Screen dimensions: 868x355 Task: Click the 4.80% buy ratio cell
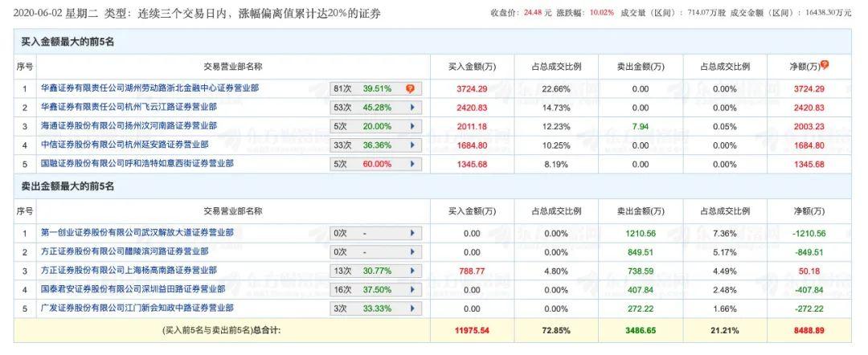click(556, 271)
